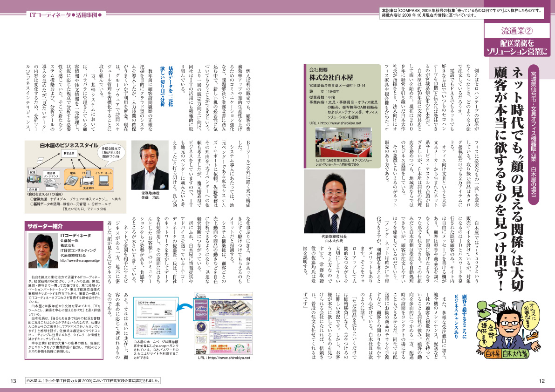
Task: Click the caption 代表取締役社長 白木大作氏
Action: tap(334, 238)
